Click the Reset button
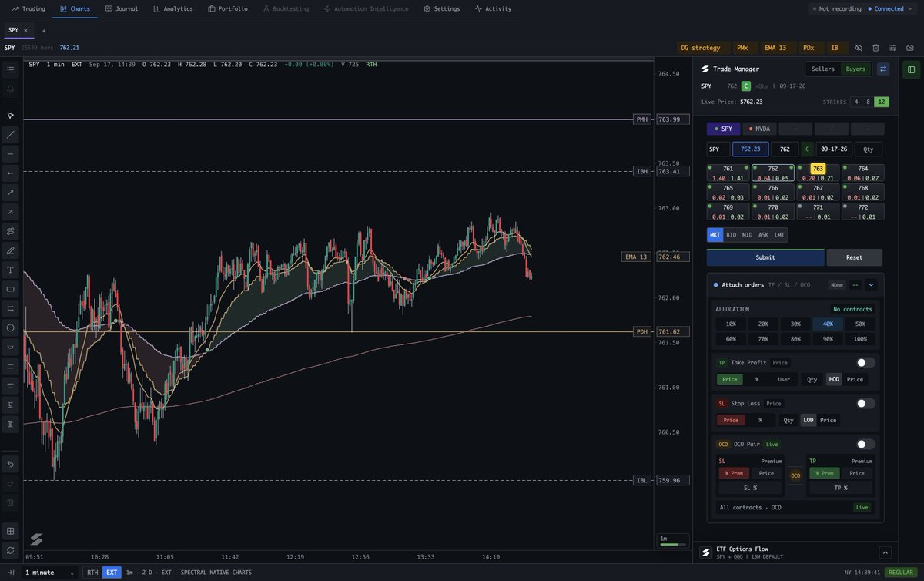The width and height of the screenshot is (924, 581). tap(855, 257)
